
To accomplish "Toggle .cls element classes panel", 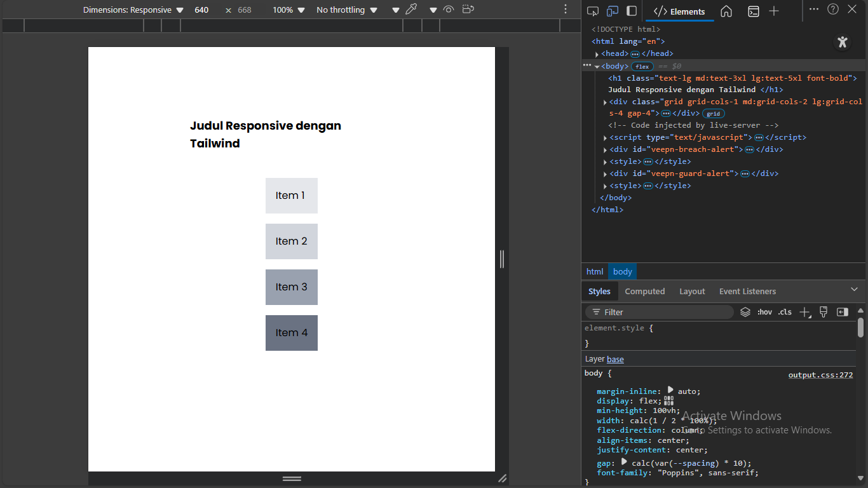I will (x=785, y=312).
